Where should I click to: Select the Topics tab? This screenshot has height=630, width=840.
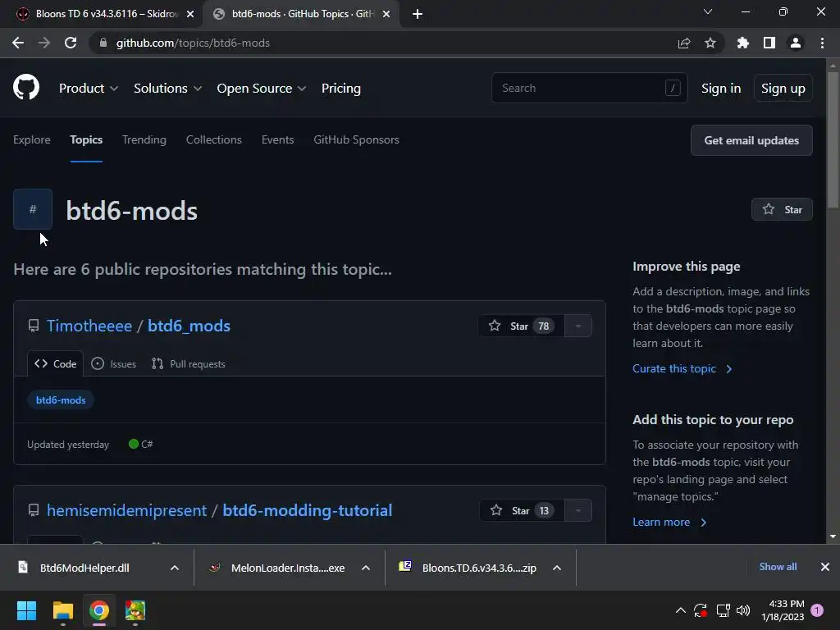tap(86, 139)
